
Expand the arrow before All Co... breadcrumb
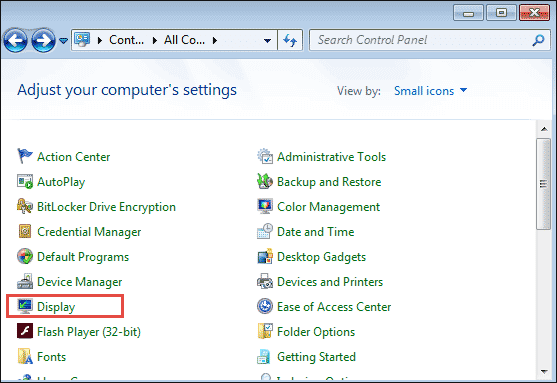click(155, 41)
